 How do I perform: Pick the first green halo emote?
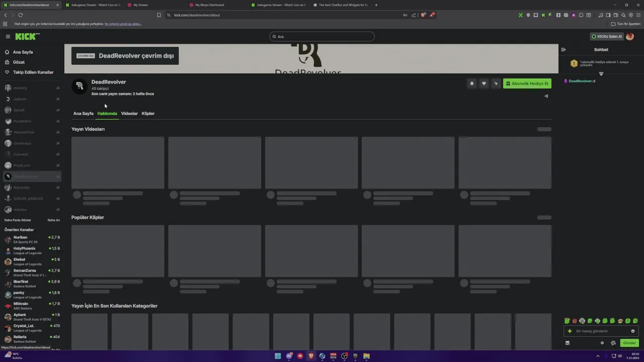[x=567, y=321]
